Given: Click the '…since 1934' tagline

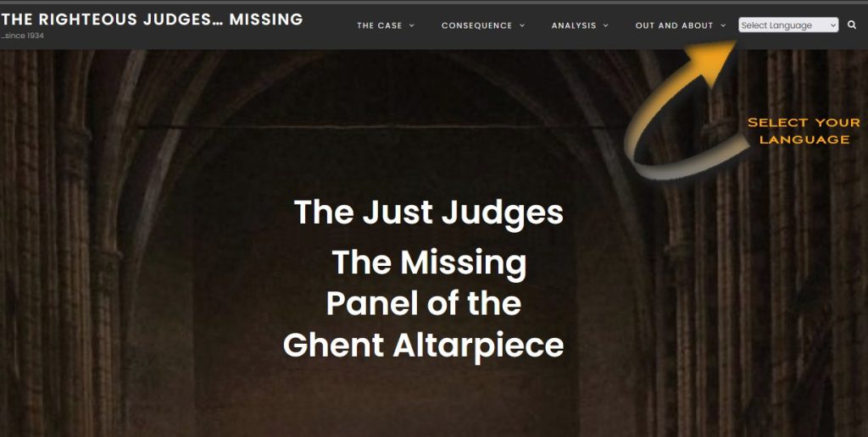Looking at the screenshot, I should 23,36.
